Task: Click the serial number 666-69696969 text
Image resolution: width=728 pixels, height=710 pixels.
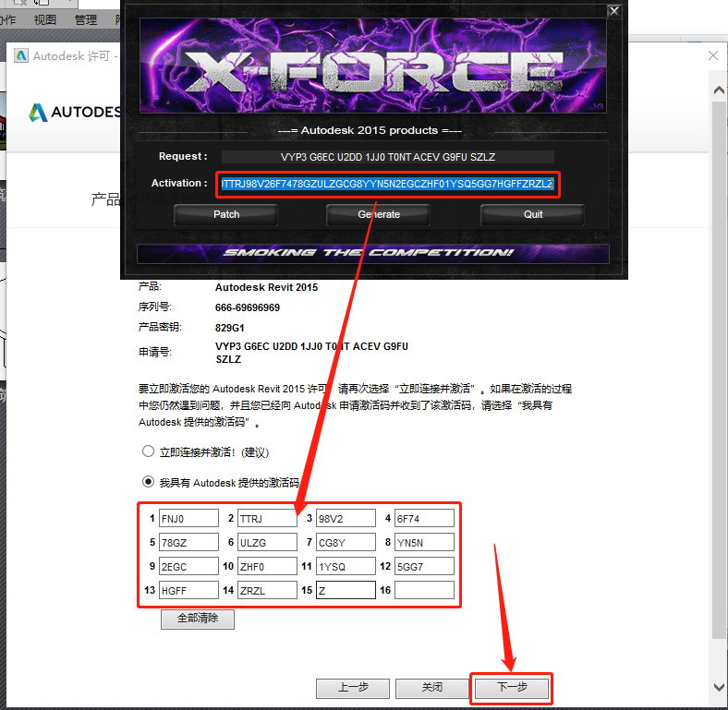Action: pos(248,307)
